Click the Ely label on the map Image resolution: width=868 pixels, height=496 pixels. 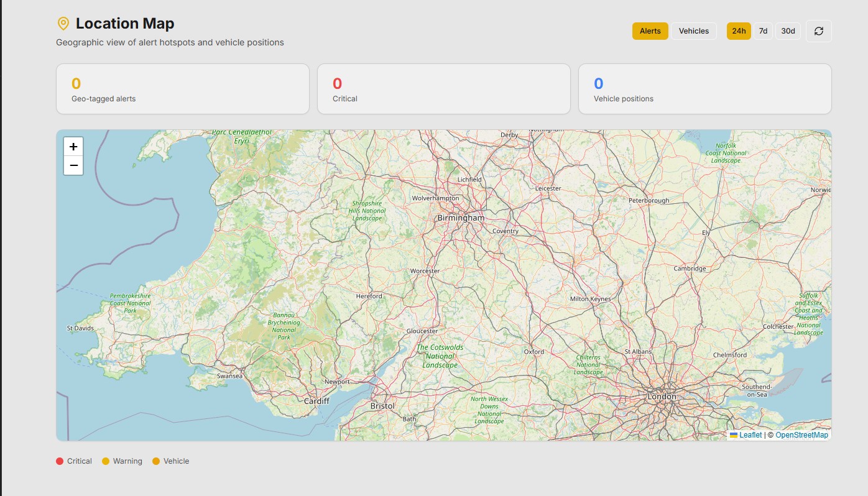point(706,233)
